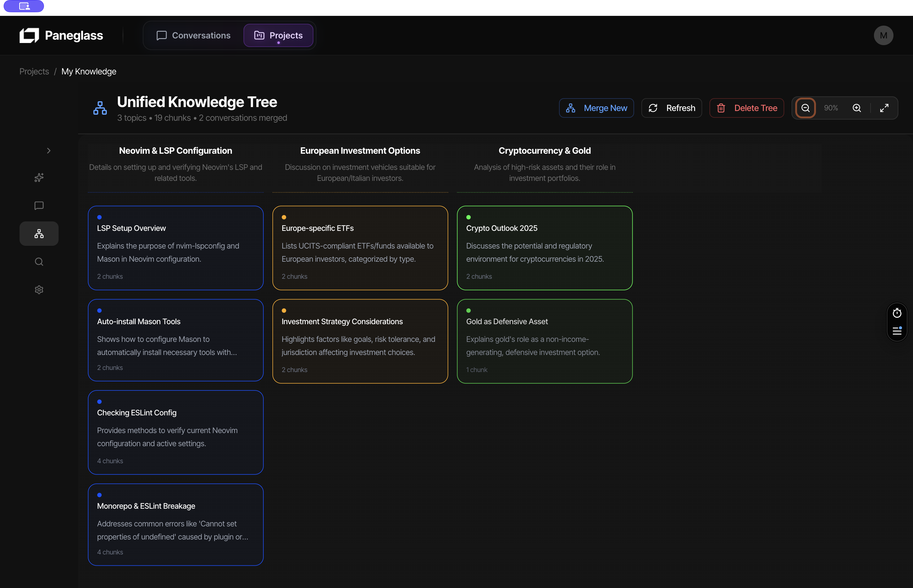Navigate back via the Projects breadcrumb
This screenshot has height=588, width=913.
point(34,71)
